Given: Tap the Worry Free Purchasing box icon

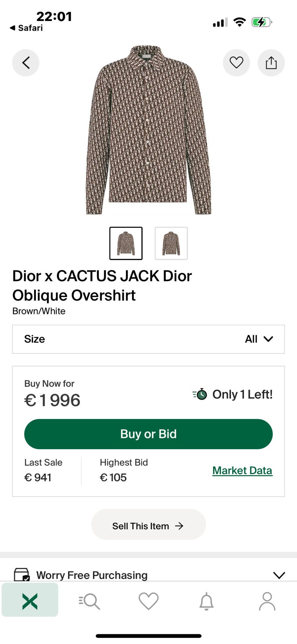Looking at the screenshot, I should point(22,574).
